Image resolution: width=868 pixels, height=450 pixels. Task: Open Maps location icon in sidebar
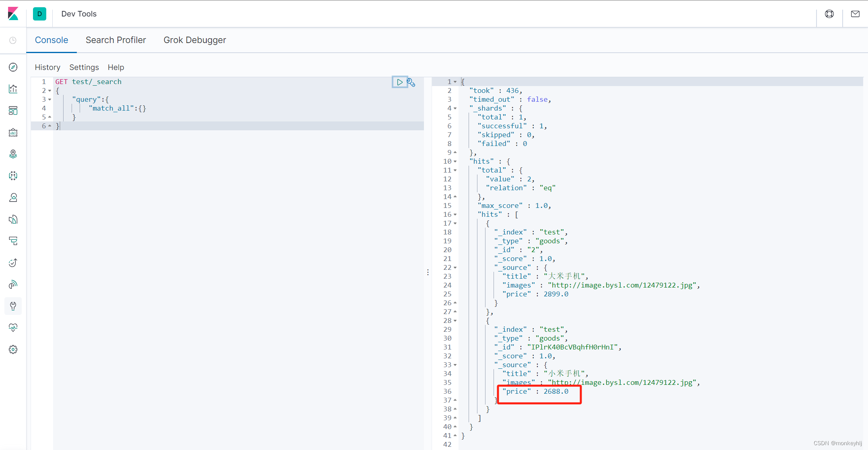point(13,154)
